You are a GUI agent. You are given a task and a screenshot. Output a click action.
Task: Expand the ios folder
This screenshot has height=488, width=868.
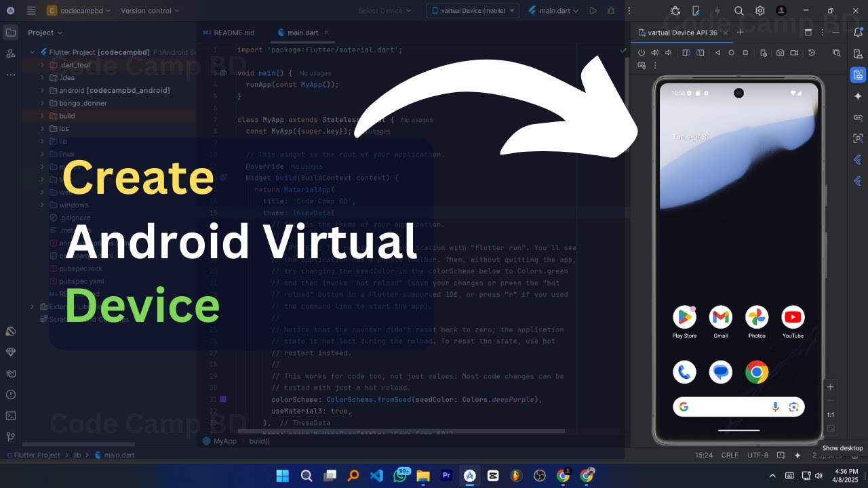coord(42,128)
